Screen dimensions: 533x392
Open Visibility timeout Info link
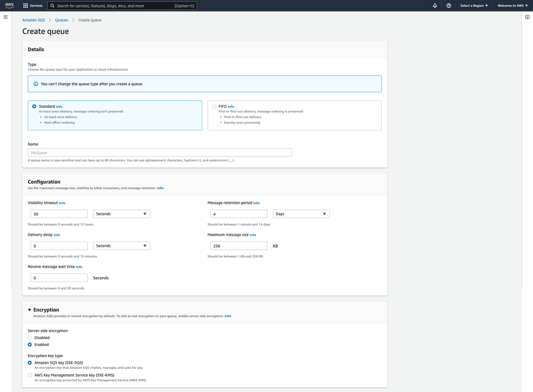[62, 203]
